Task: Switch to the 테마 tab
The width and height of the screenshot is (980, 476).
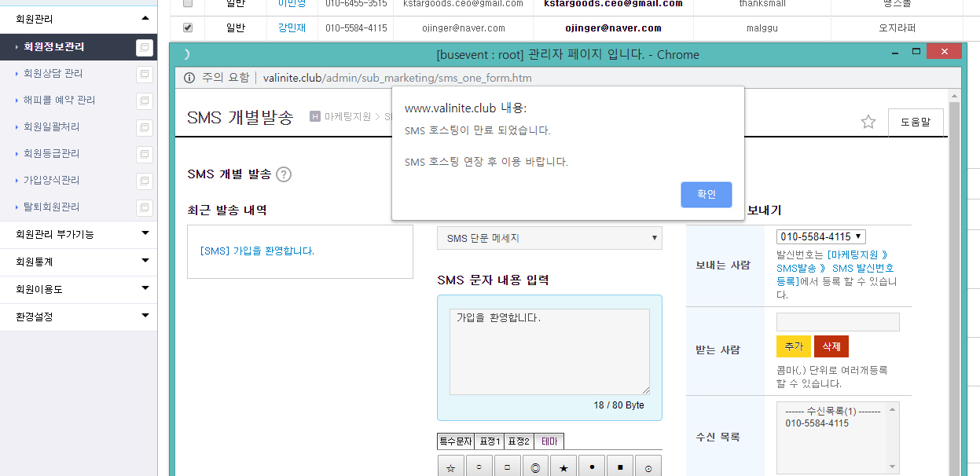Action: [x=549, y=441]
